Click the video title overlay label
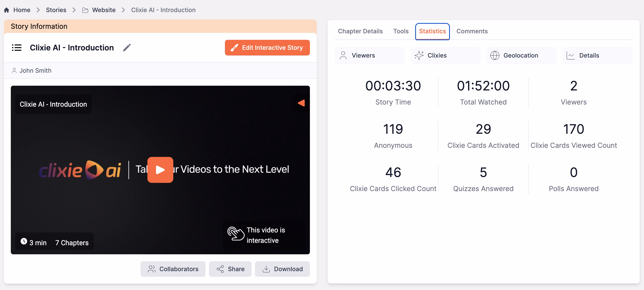This screenshot has height=290, width=644. point(53,104)
